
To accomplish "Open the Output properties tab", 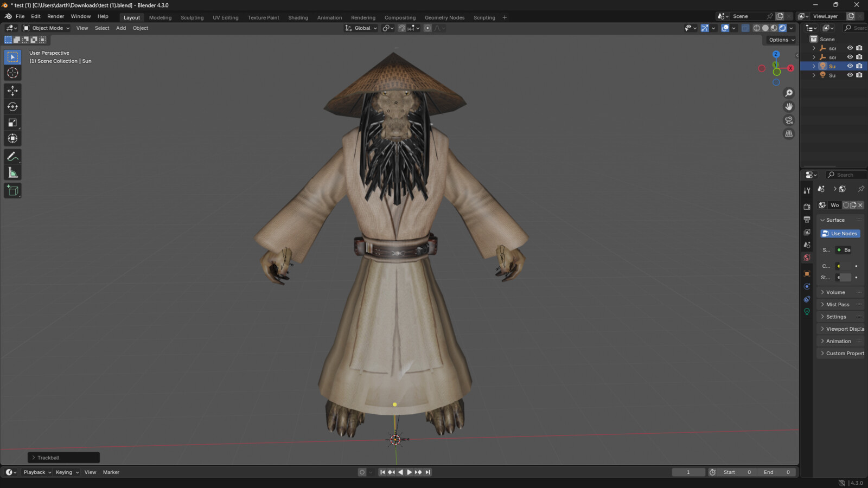I will [x=807, y=220].
